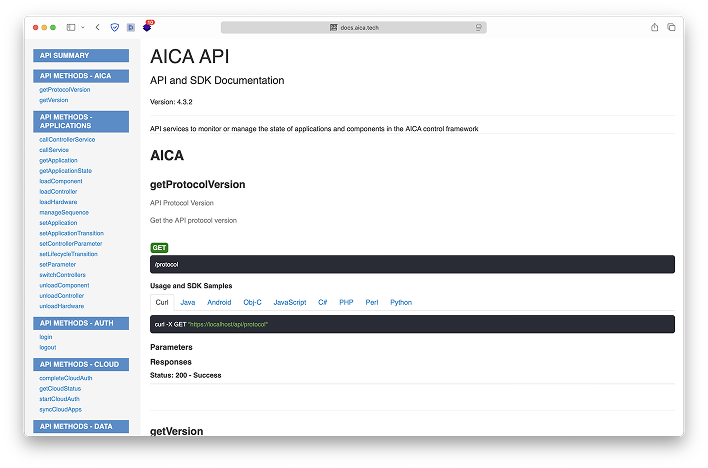
Task: Open API METHODS - CLOUD section
Action: click(81, 365)
